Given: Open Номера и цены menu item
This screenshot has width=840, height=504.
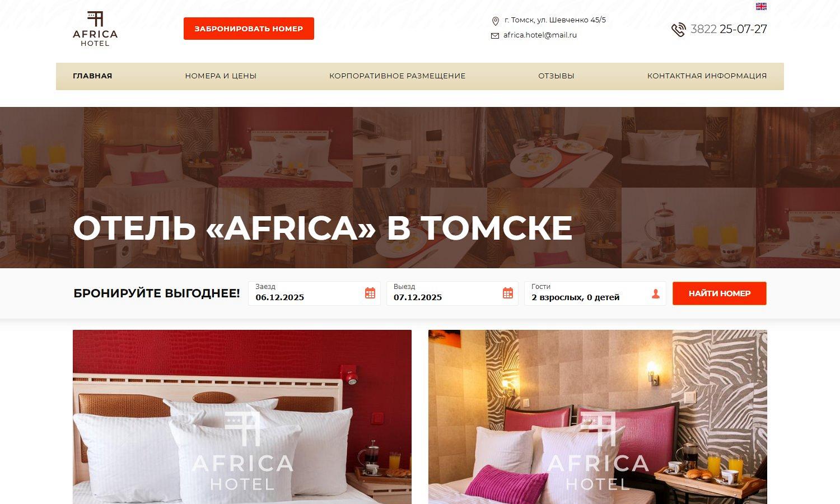Looking at the screenshot, I should [221, 76].
